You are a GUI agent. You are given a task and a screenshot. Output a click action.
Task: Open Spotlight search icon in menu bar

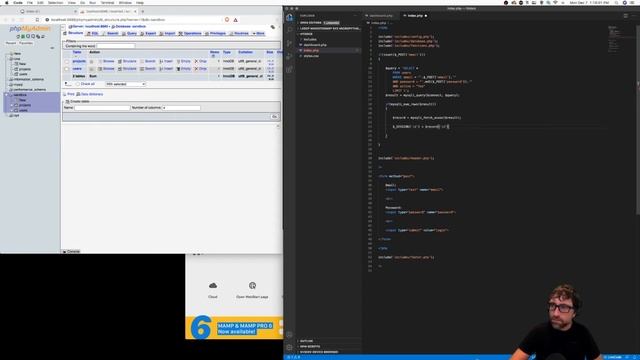tap(616, 2)
